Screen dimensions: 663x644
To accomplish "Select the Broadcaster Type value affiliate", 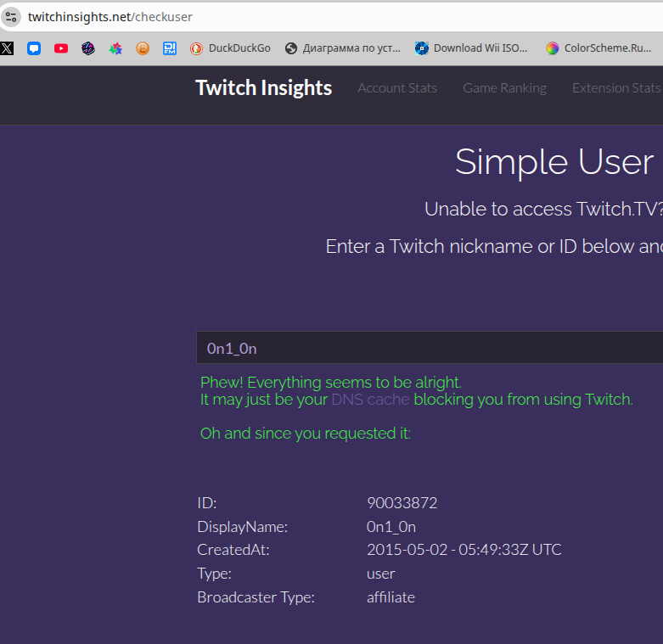I will pyautogui.click(x=390, y=597).
